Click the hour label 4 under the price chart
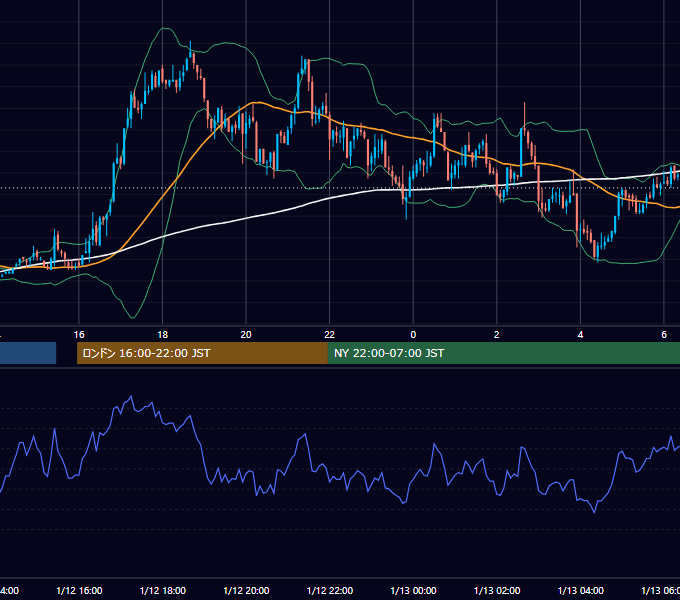 click(580, 335)
